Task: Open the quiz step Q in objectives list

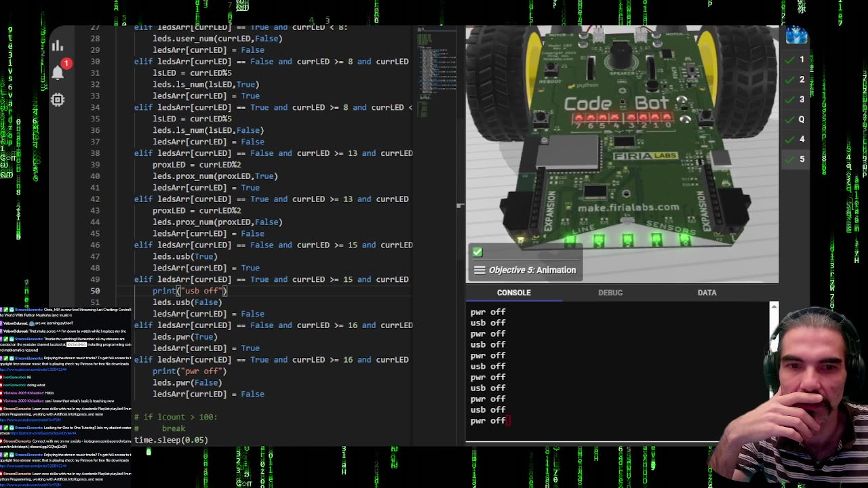Action: pyautogui.click(x=795, y=119)
